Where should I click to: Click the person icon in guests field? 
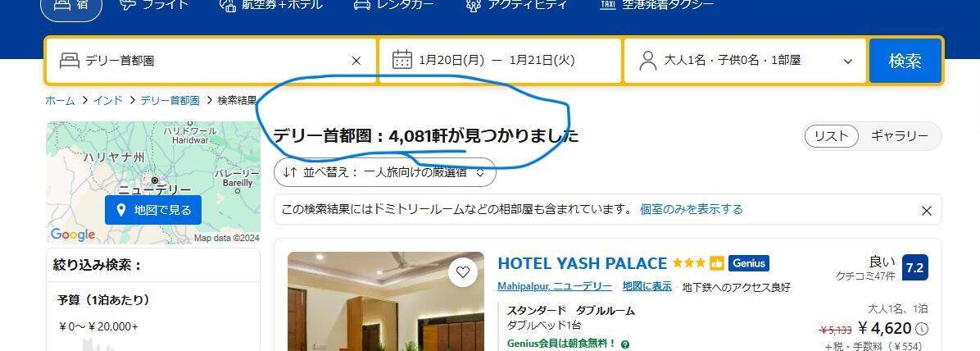point(648,61)
